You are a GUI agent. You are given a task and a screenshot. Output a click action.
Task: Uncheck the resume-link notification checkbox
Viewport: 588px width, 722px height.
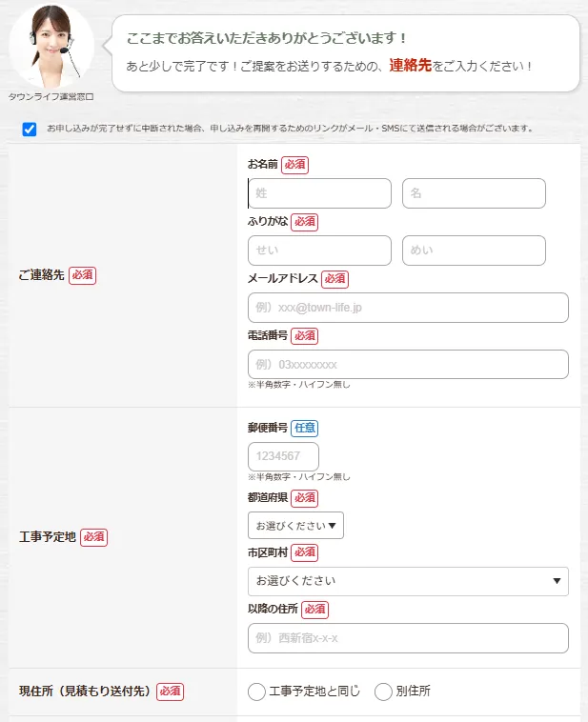pos(30,129)
